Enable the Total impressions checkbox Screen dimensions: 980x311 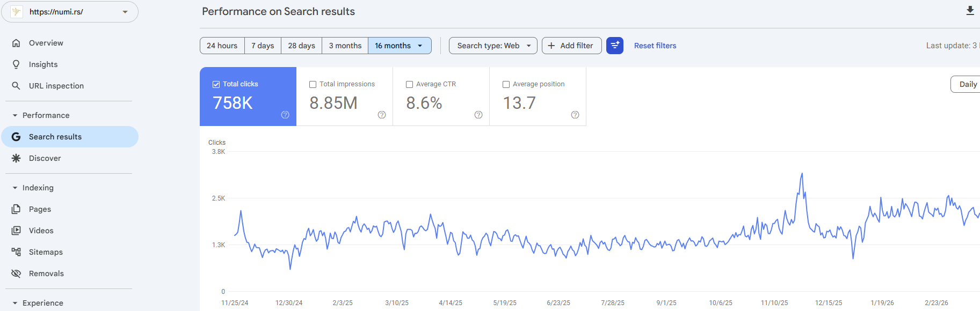313,84
